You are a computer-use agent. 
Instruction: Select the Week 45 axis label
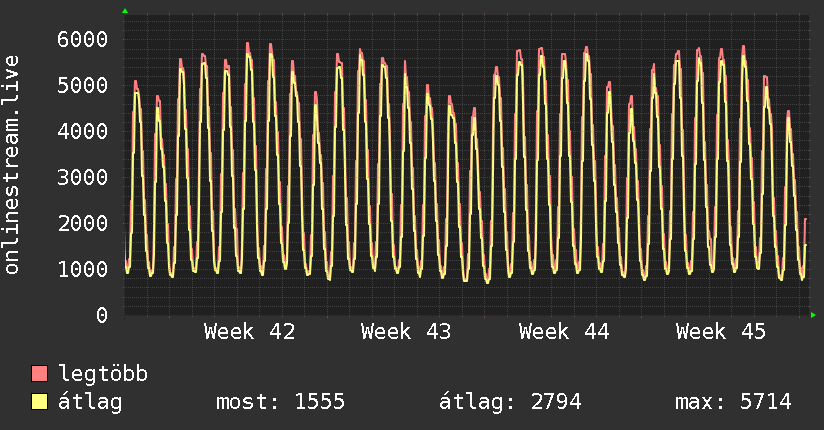click(x=721, y=332)
